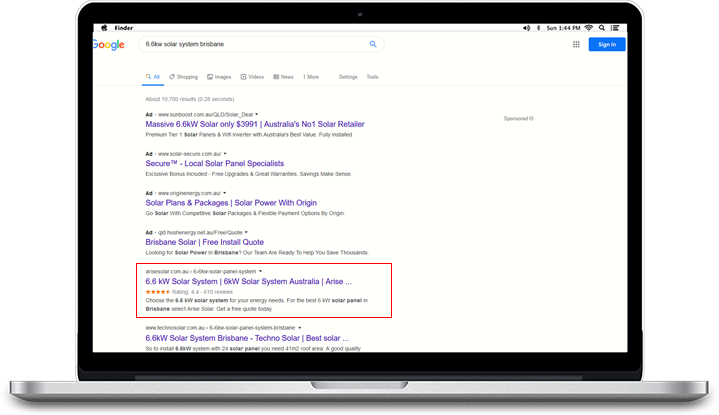Expand the originenergy.com.au ad dropdown arrow
This screenshot has height=415, width=719.
tap(225, 193)
